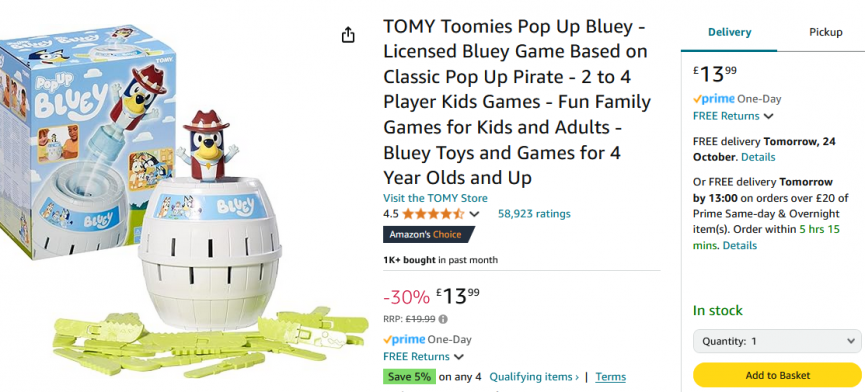Click the Prime logo in delivery panel

coord(713,99)
